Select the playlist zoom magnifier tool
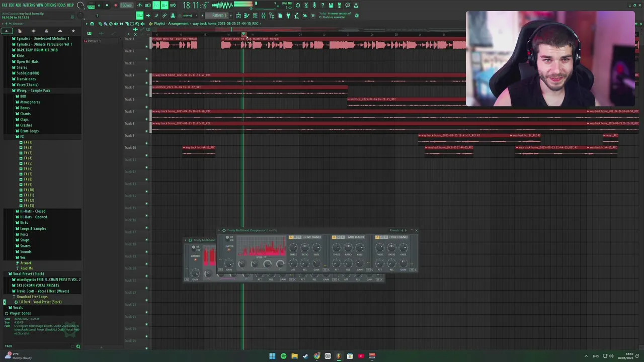 pos(137,24)
